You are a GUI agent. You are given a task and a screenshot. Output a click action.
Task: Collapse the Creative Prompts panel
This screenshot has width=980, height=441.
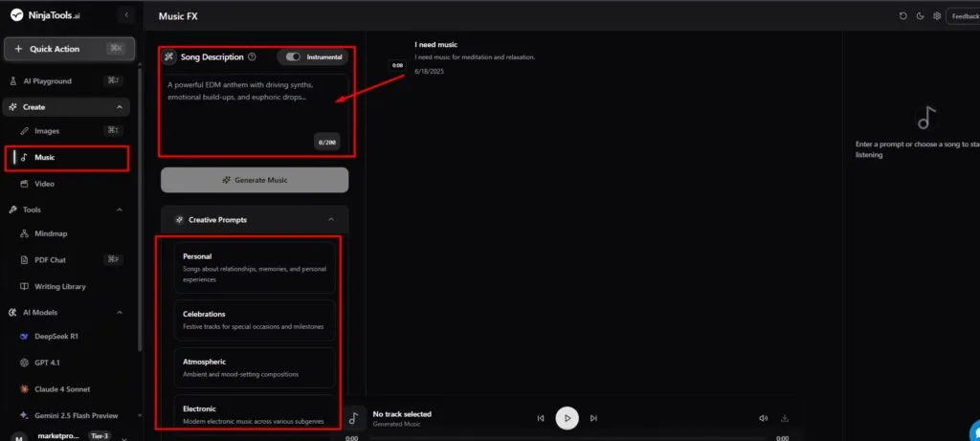pyautogui.click(x=331, y=220)
